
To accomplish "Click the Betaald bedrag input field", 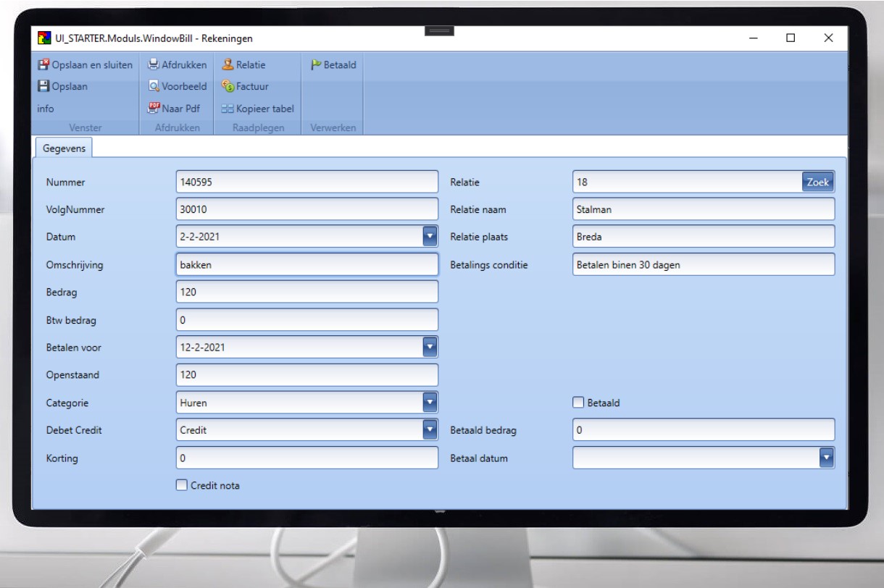I will click(704, 430).
